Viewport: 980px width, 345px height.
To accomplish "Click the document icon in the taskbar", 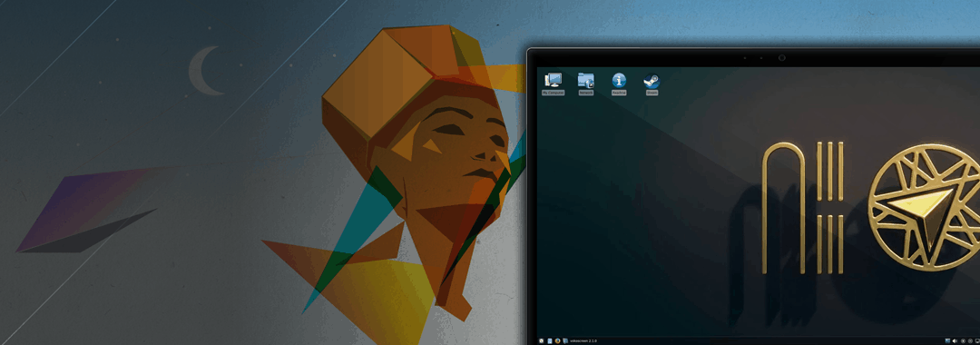I will pyautogui.click(x=549, y=340).
